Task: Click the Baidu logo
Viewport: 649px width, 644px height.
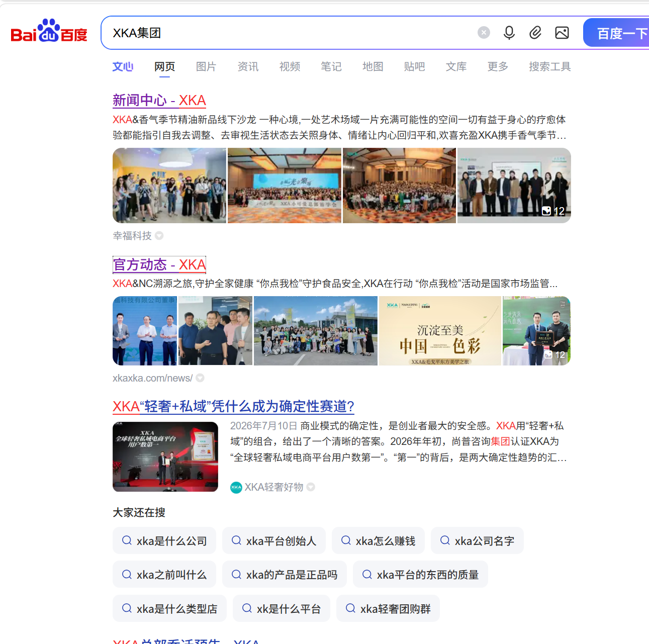Action: (49, 31)
